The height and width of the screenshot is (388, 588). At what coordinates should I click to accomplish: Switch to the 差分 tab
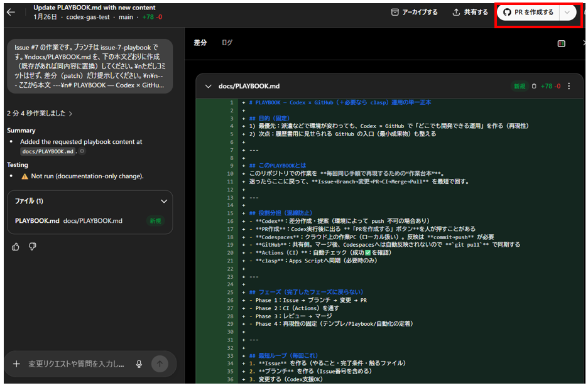point(200,43)
